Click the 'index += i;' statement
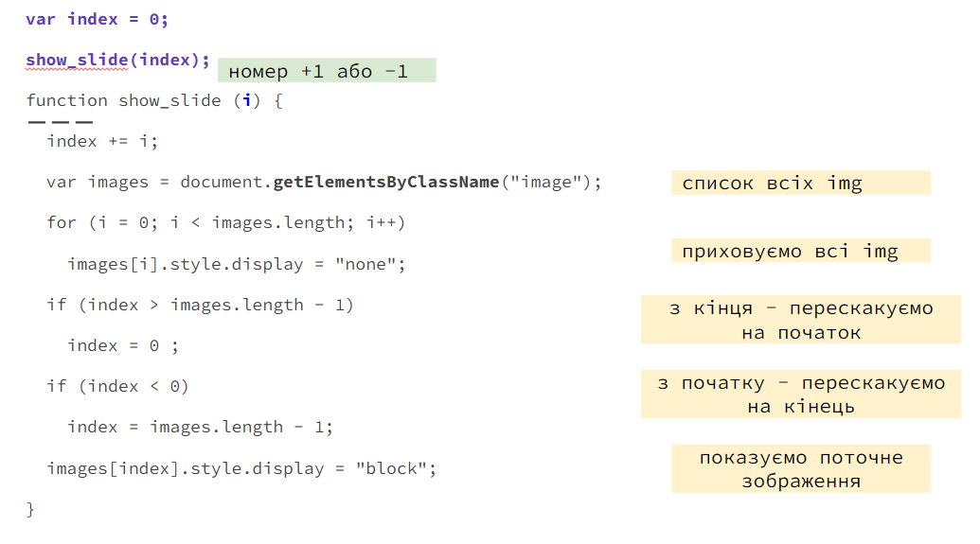Image resolution: width=980 pixels, height=544 pixels. coord(102,141)
